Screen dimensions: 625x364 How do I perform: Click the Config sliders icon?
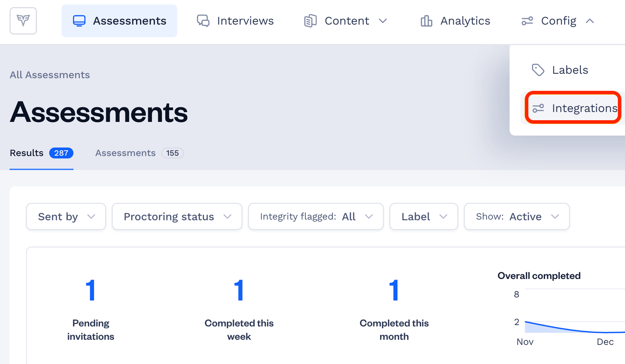click(x=527, y=21)
